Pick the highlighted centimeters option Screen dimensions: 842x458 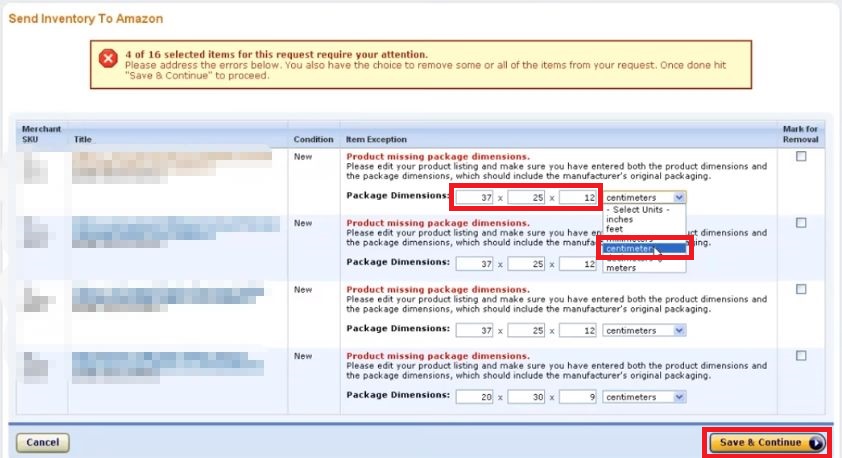pos(630,249)
